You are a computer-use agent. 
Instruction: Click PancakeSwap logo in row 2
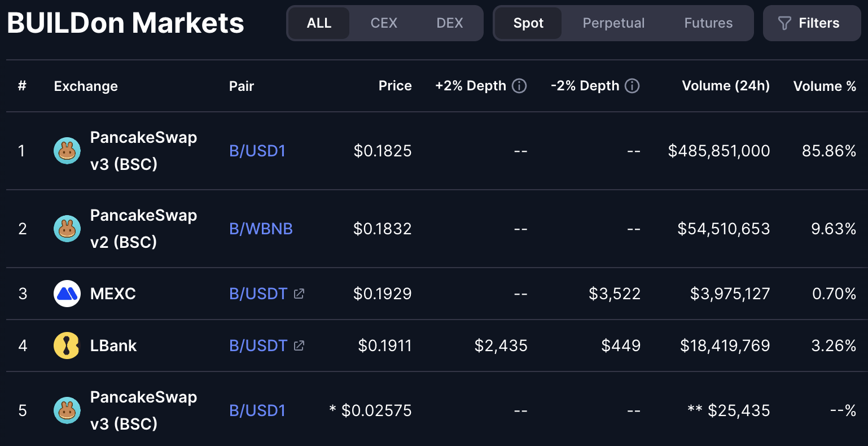click(67, 229)
